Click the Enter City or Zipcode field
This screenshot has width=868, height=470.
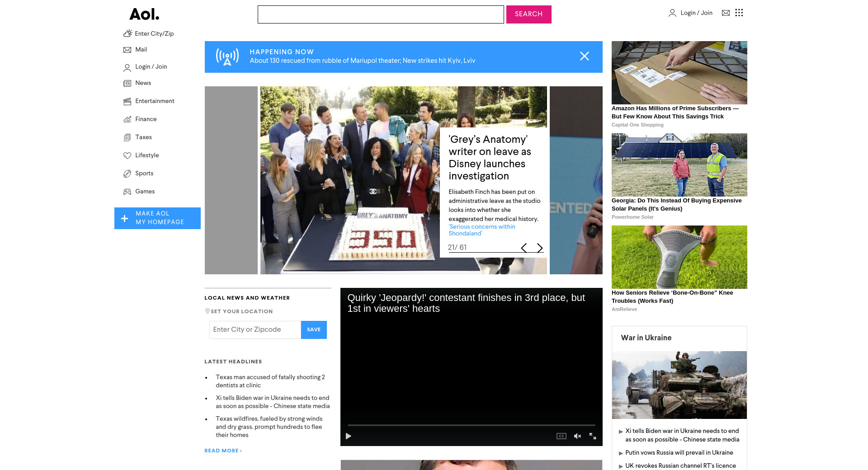(x=255, y=330)
